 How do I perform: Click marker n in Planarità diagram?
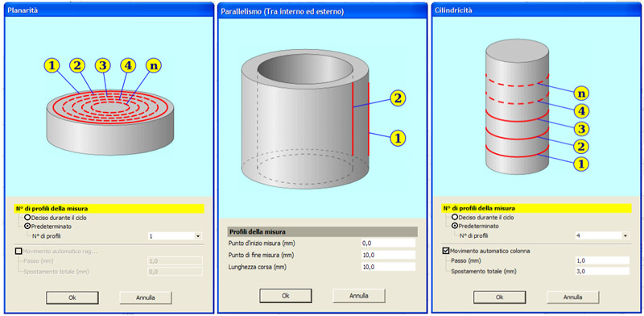(153, 65)
